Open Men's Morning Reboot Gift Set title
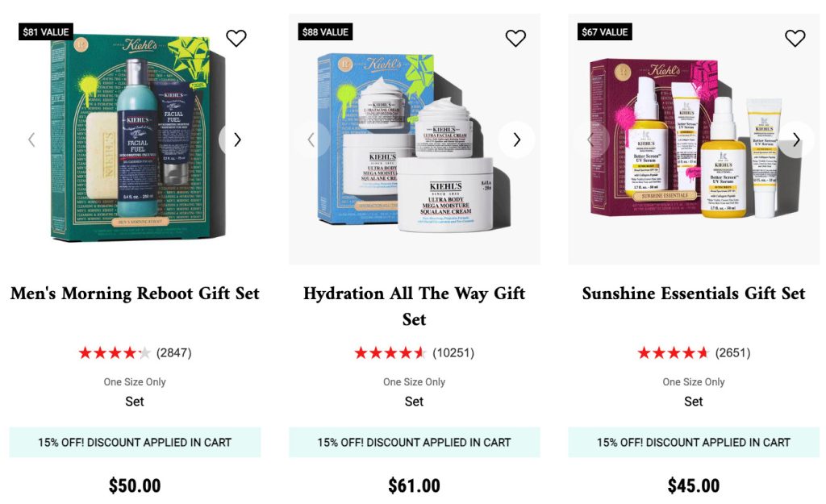Screen dimensions: 826x504 (135, 294)
